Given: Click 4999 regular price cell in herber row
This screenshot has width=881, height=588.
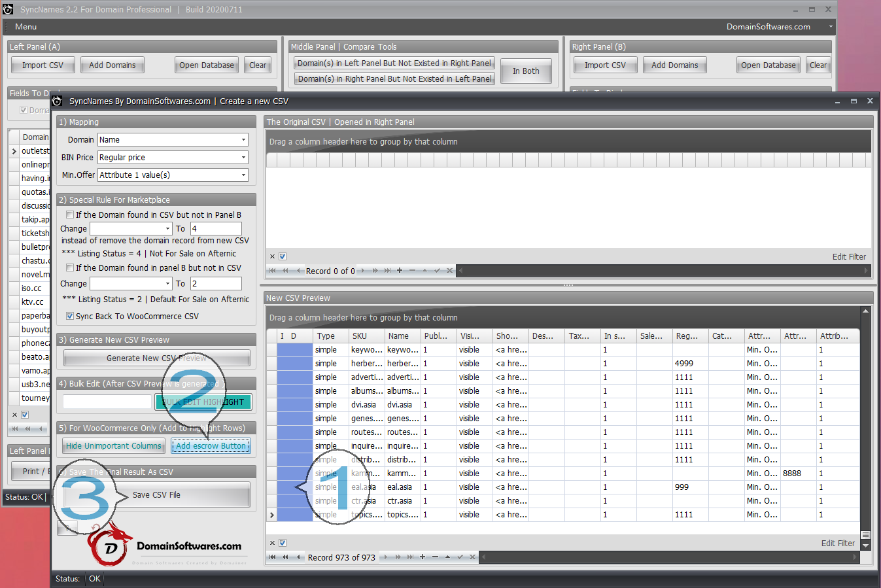Looking at the screenshot, I should (x=690, y=364).
